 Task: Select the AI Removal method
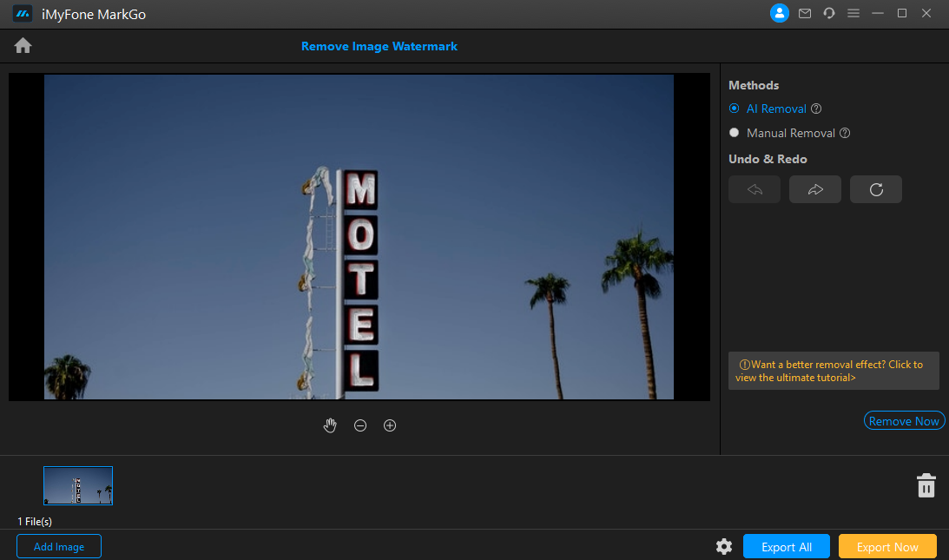point(735,109)
